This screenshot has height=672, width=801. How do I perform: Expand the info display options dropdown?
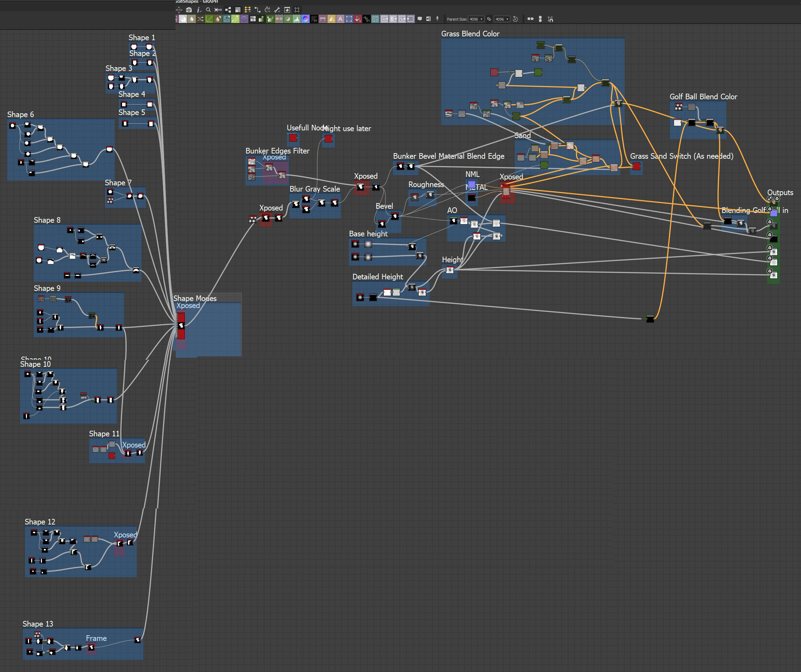[199, 10]
